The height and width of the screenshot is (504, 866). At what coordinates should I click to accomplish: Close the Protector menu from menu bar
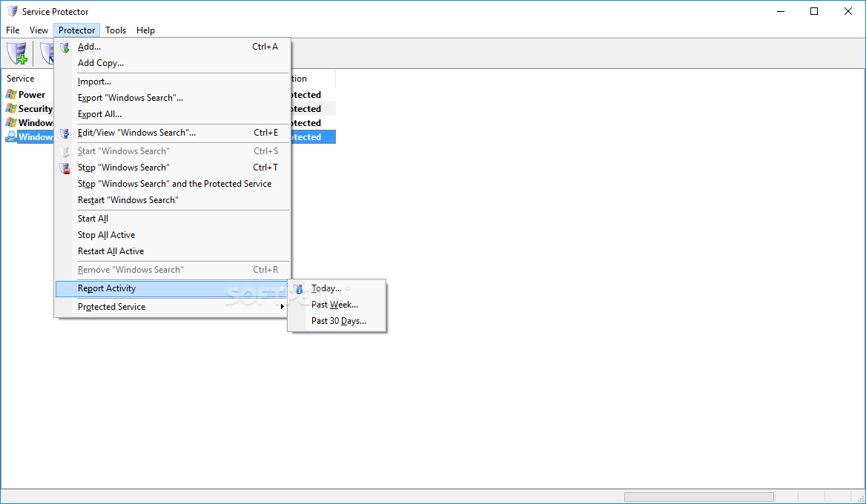(77, 30)
